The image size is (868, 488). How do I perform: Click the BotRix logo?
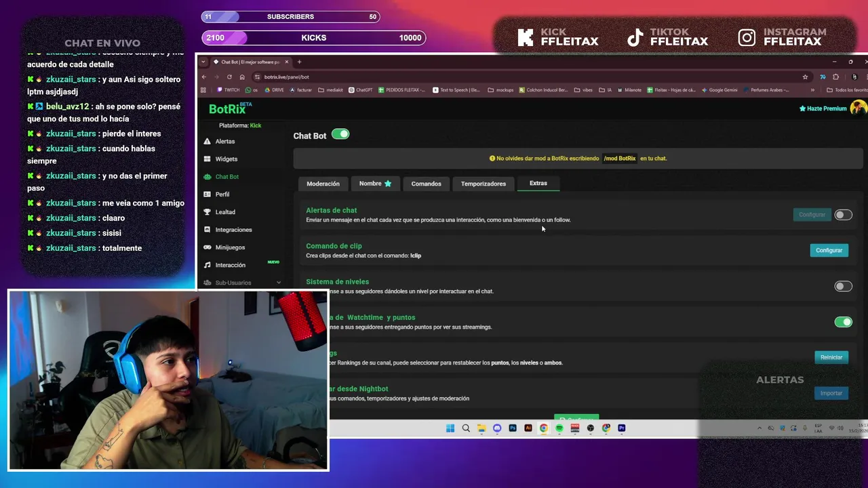(x=229, y=108)
